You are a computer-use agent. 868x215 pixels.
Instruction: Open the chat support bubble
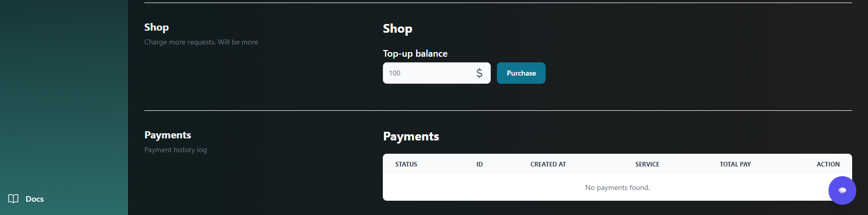pos(842,190)
